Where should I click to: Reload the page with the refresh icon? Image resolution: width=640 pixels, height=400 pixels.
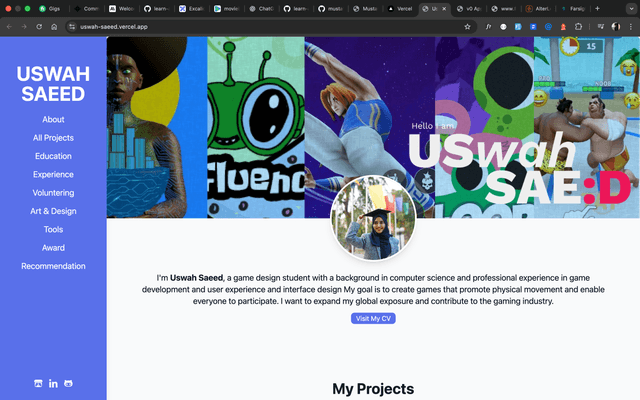pos(39,26)
